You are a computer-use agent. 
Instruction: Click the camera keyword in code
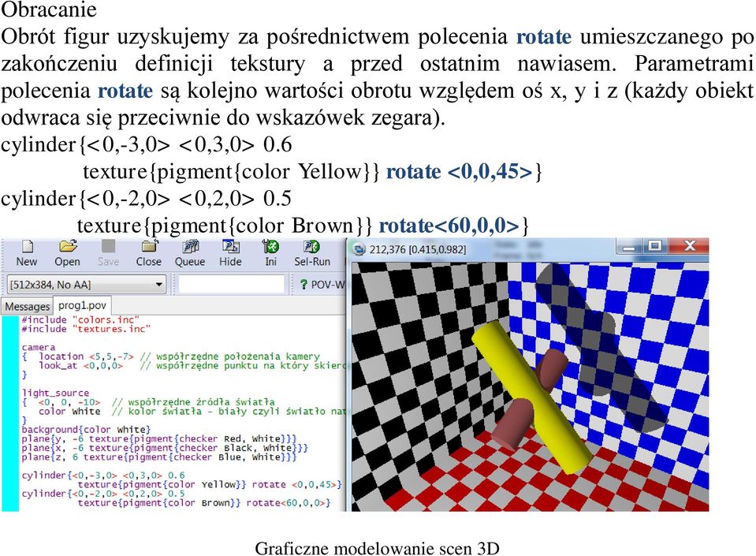[39, 347]
